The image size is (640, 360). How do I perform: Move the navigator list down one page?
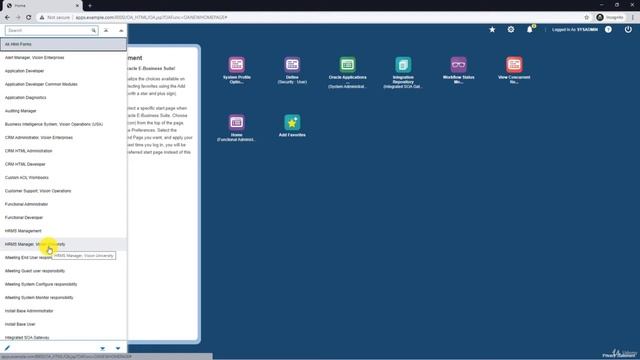118,348
